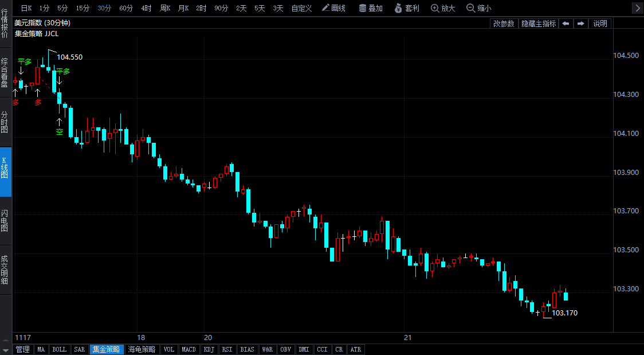
Task: Click the green 空 signal marker
Action: 60,131
